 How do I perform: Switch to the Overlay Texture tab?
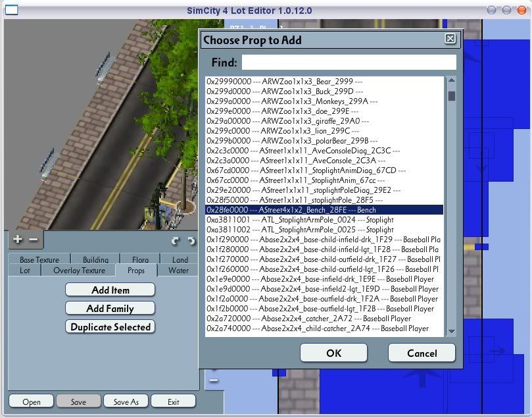[79, 271]
